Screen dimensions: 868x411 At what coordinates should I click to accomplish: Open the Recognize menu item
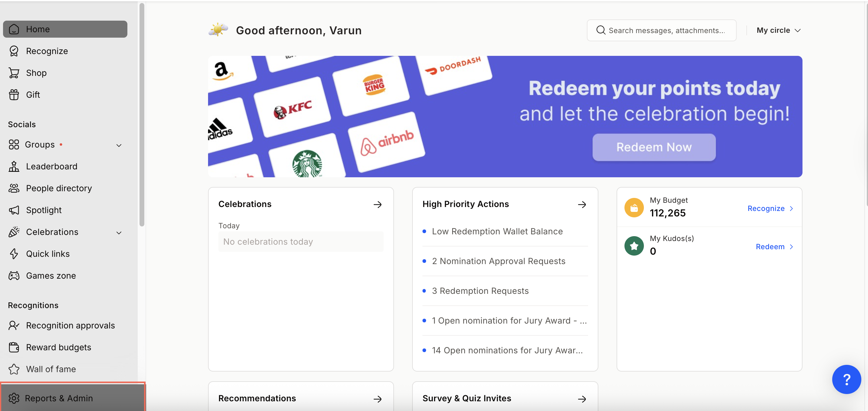[x=65, y=51]
